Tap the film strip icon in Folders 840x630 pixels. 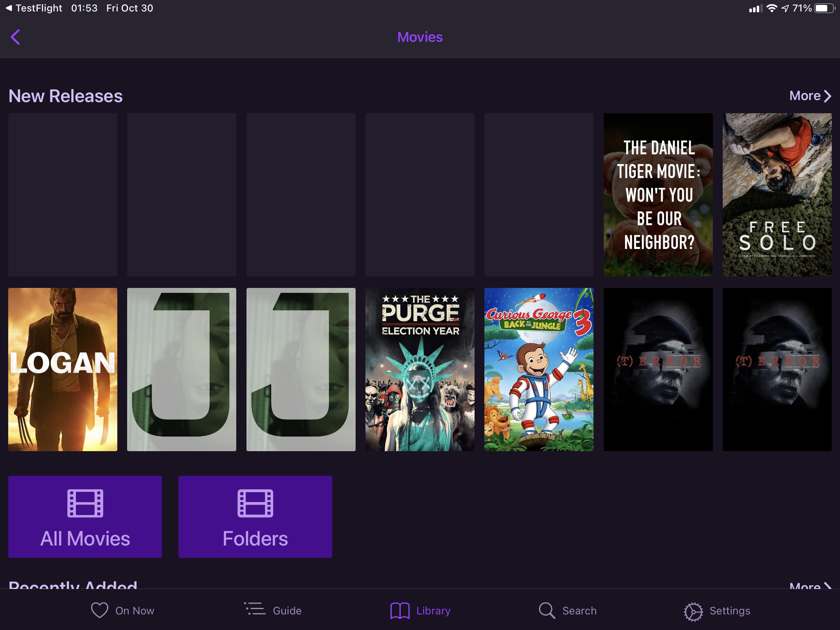click(255, 503)
